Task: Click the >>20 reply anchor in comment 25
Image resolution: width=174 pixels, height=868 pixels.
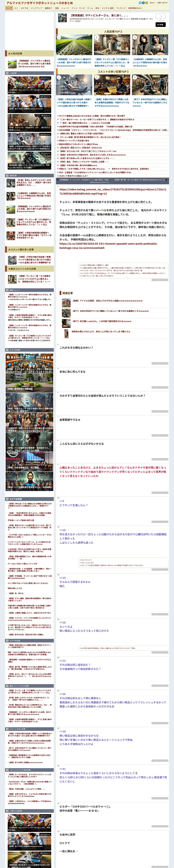Action: point(62,530)
